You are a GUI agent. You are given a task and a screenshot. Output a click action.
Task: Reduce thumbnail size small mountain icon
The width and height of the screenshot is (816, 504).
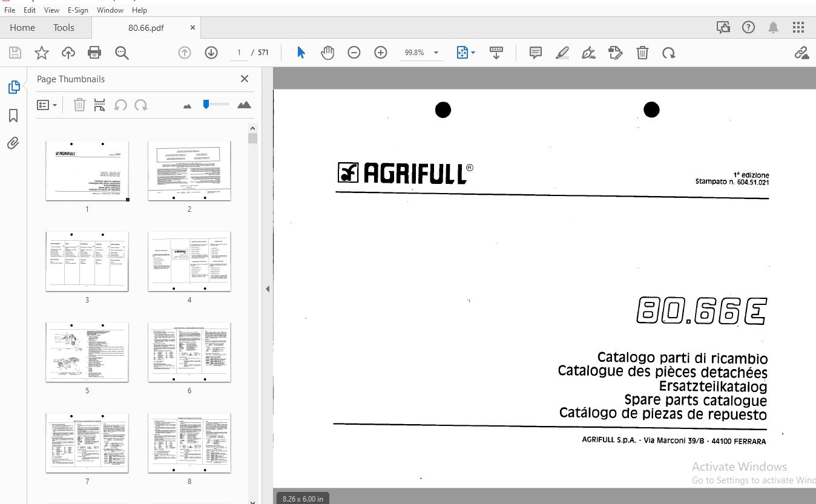point(187,106)
